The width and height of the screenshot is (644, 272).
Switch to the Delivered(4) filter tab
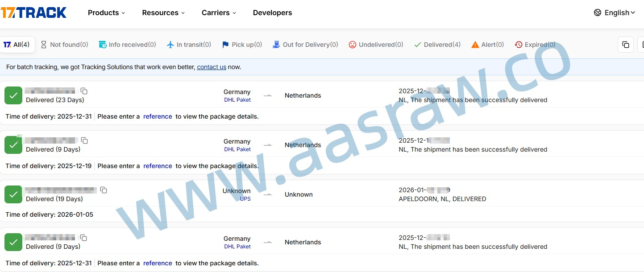click(437, 45)
